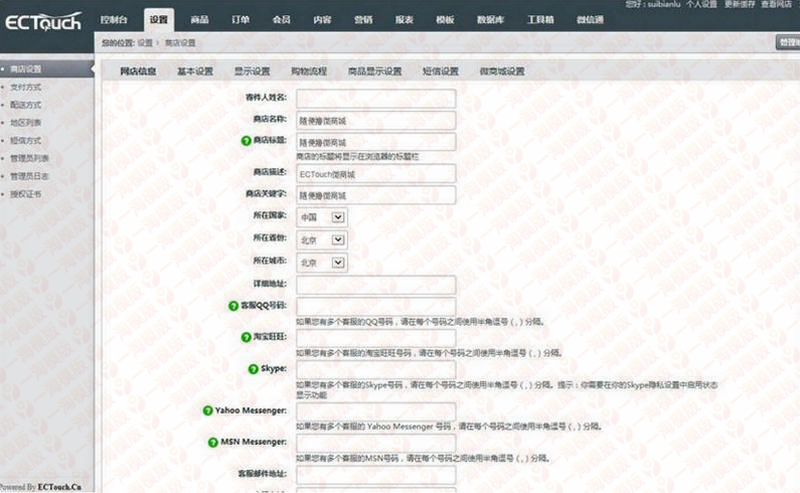Focus the 详细地址 input field

click(x=376, y=285)
